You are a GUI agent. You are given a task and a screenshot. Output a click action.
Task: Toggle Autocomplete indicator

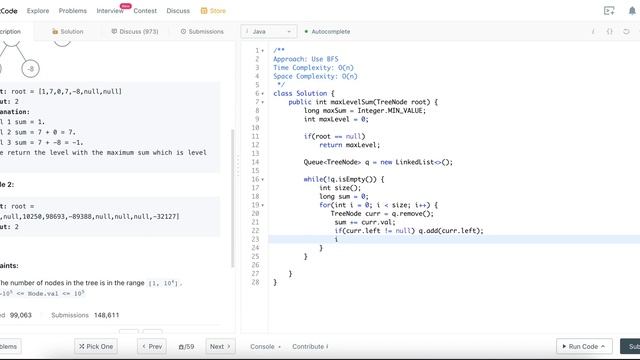pos(306,31)
